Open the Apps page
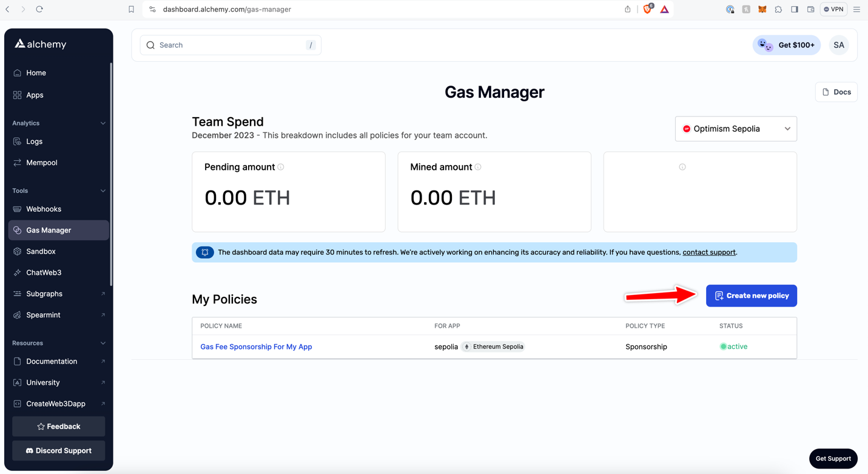Image resolution: width=868 pixels, height=474 pixels. click(35, 95)
